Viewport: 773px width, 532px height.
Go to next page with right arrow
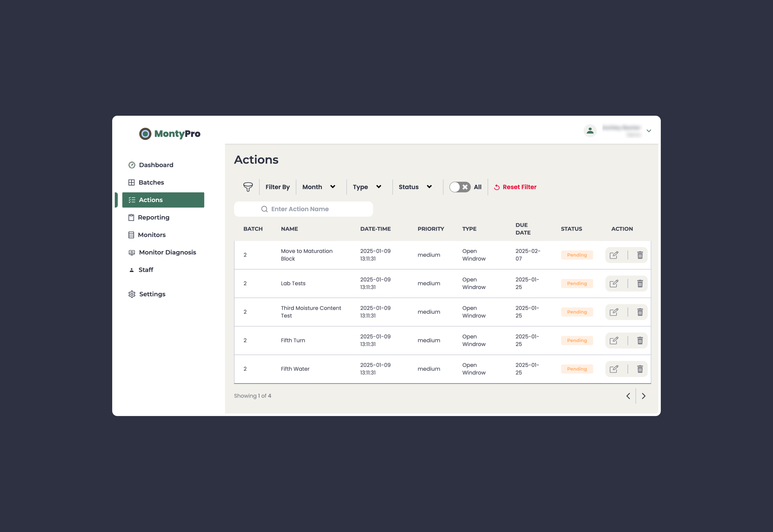point(644,396)
